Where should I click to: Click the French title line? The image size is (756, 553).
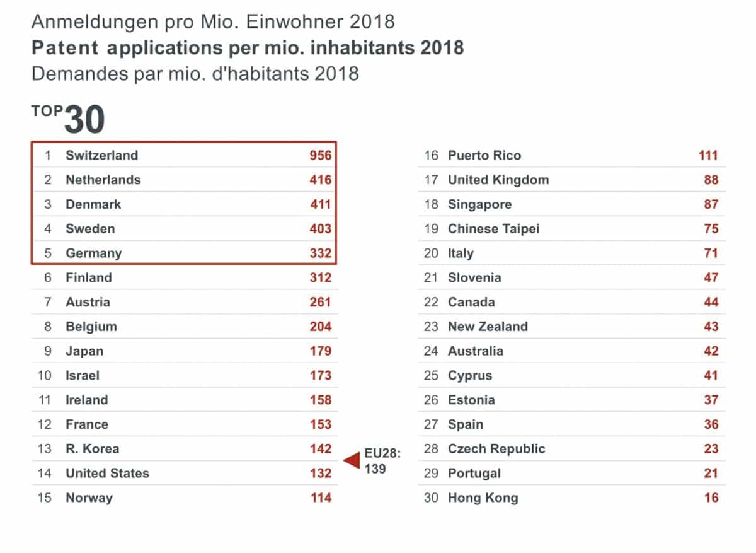pos(195,73)
